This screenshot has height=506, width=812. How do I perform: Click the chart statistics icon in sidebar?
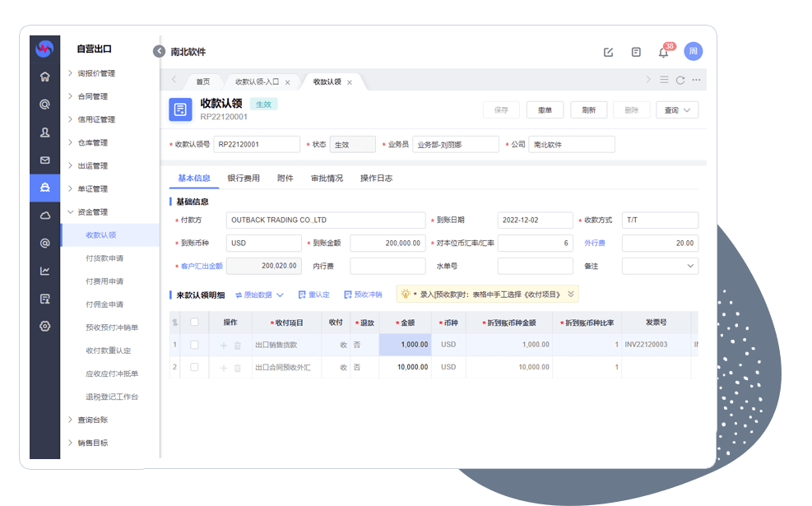click(45, 271)
